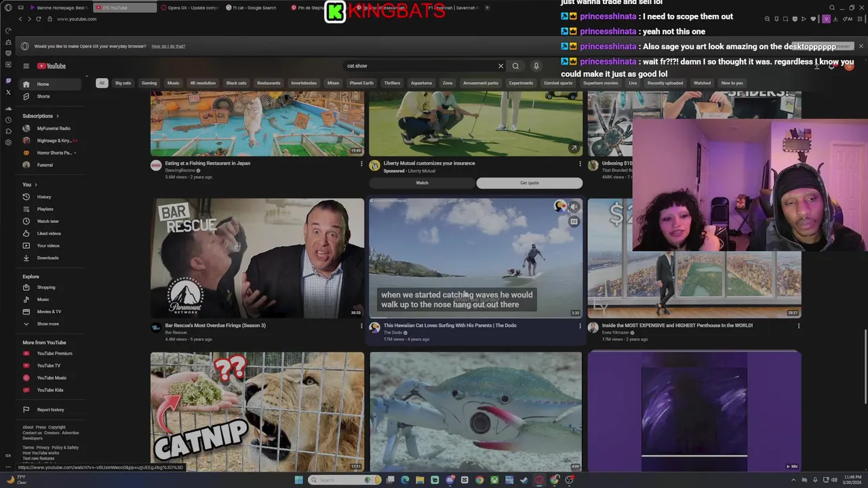This screenshot has height=488, width=868.
Task: Open options for Liberty Mutual ad
Action: coord(580,163)
